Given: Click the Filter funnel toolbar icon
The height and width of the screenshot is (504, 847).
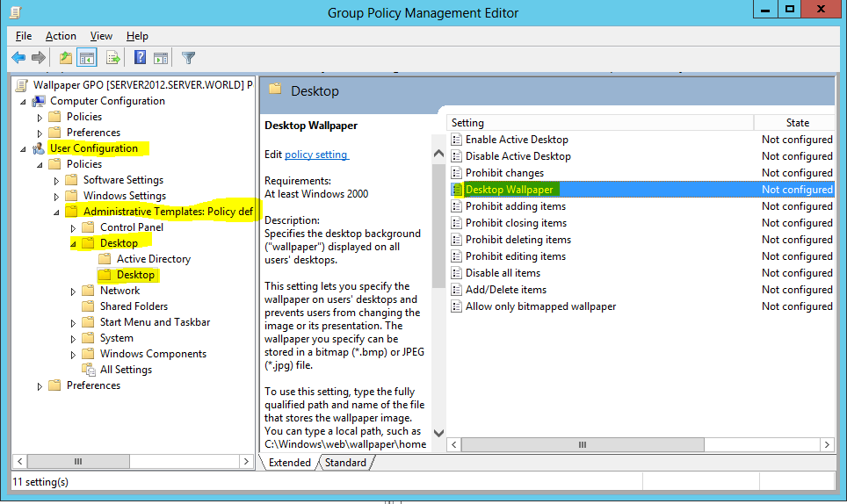Looking at the screenshot, I should pos(188,58).
